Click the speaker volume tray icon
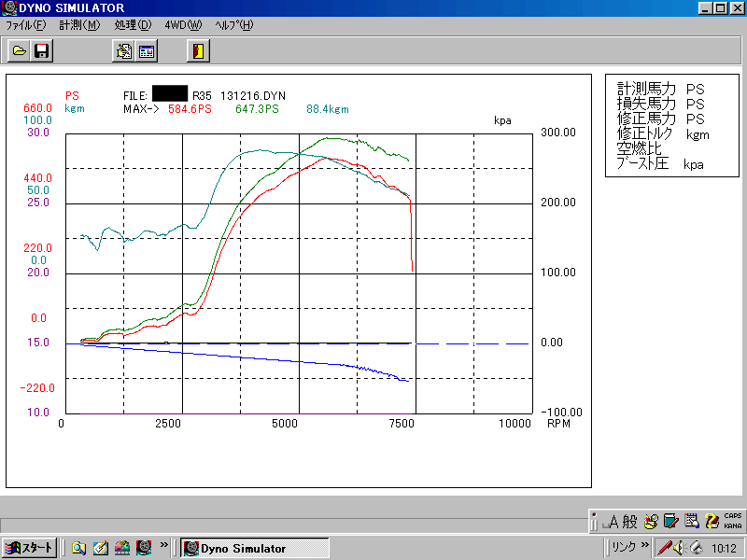The image size is (747, 560). (x=681, y=548)
